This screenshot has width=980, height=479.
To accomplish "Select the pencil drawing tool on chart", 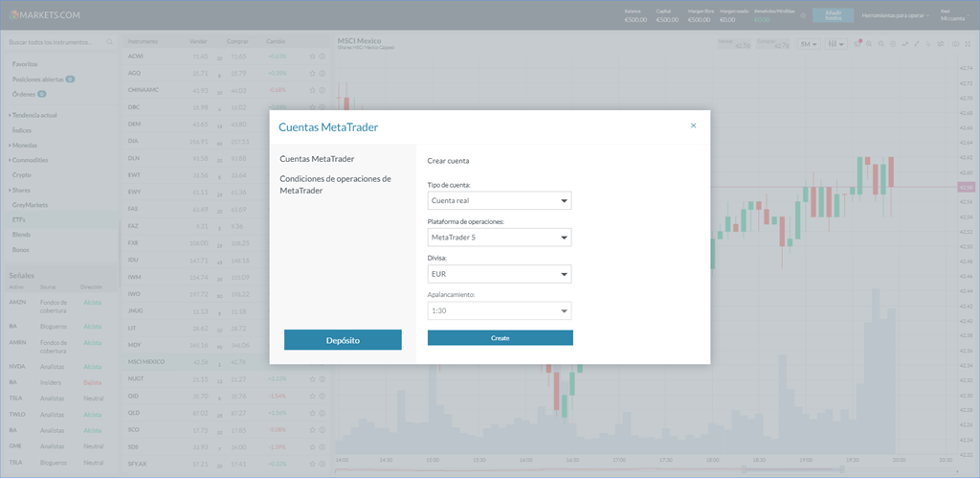I will pyautogui.click(x=916, y=44).
